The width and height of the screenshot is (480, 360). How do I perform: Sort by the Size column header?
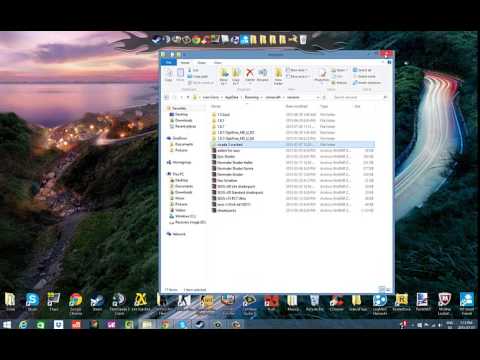pyautogui.click(x=357, y=106)
